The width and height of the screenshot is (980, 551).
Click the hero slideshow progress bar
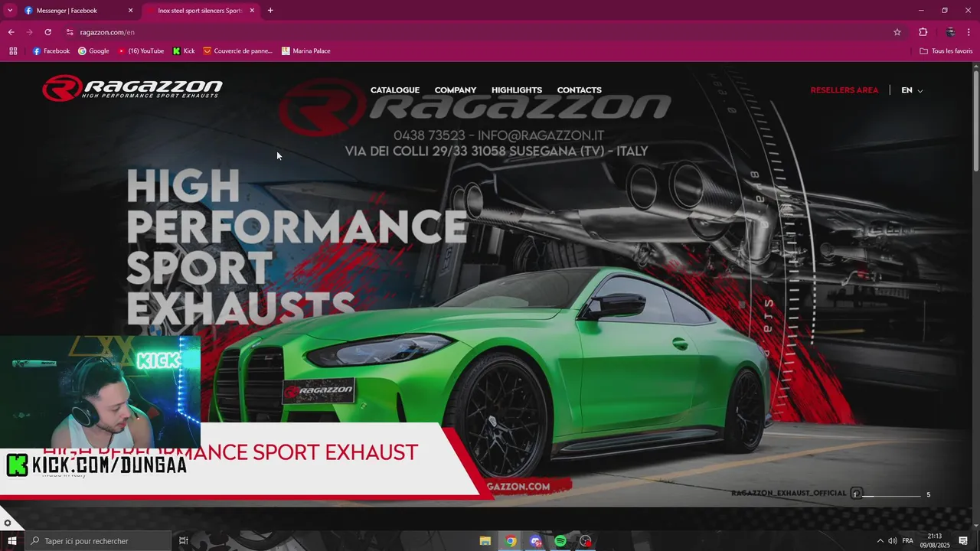point(893,496)
